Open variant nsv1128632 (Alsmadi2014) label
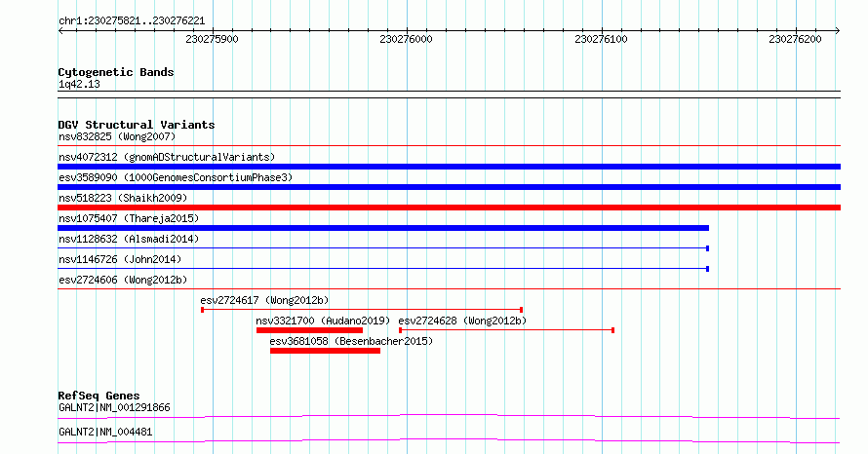The image size is (868, 454). (129, 239)
